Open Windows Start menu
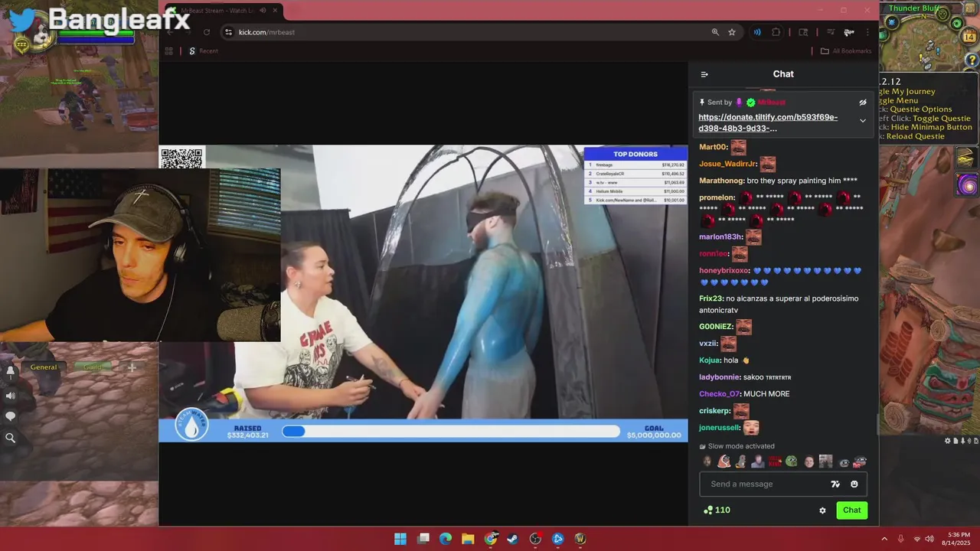Image resolution: width=980 pixels, height=551 pixels. [400, 539]
